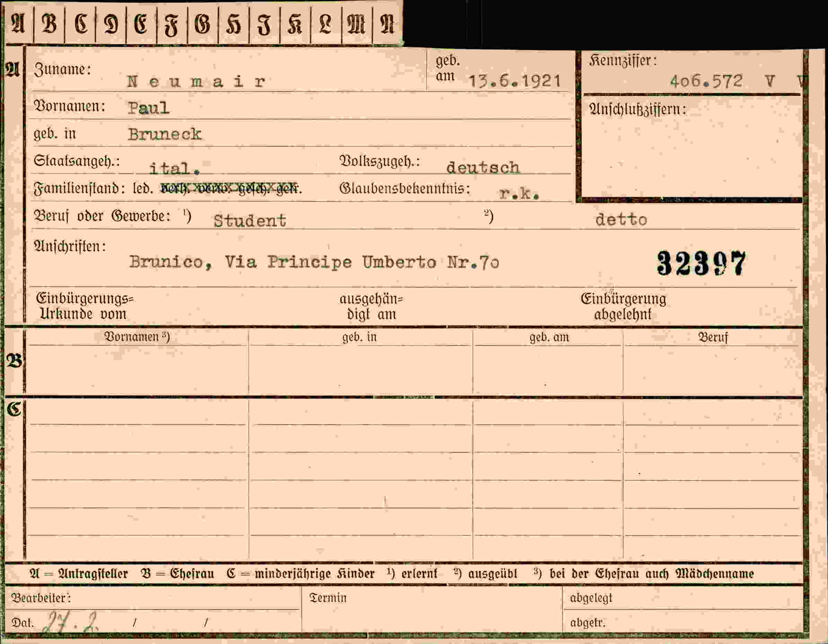Click the 'abgetr.' label

pos(588,623)
